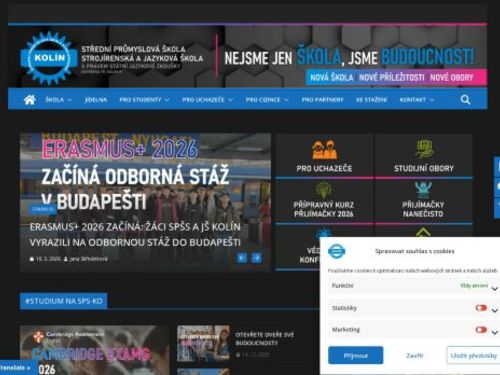Viewport: 500px width, 375px height.
Task: Open the Pro uchazeče tile
Action: 324,156
